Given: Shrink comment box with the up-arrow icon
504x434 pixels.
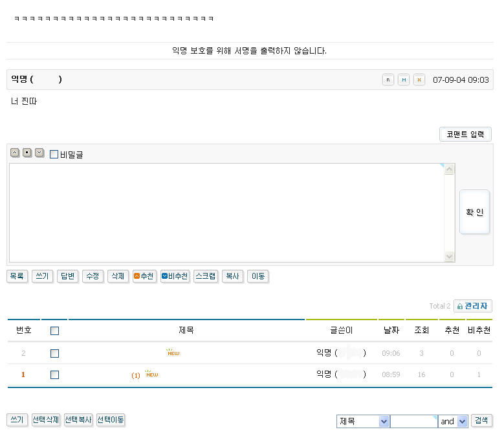Looking at the screenshot, I should [x=15, y=153].
